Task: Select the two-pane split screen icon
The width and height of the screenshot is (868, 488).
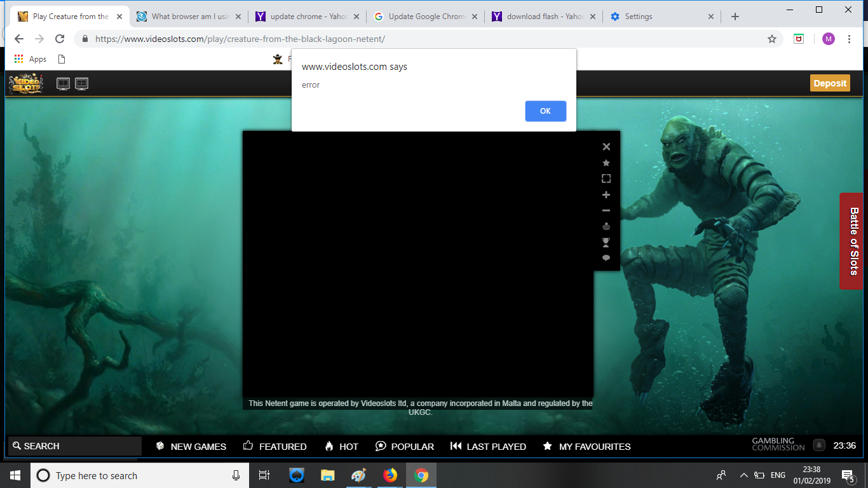Action: click(x=63, y=83)
